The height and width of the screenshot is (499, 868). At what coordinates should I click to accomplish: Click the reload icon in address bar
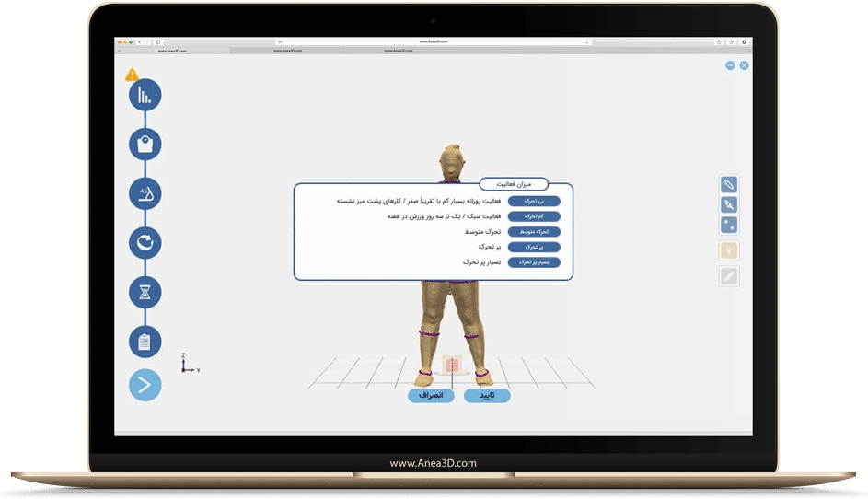pos(587,42)
